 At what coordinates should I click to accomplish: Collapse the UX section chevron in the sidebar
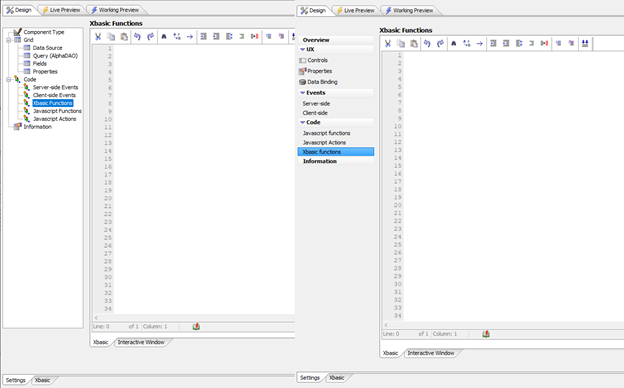pos(302,49)
